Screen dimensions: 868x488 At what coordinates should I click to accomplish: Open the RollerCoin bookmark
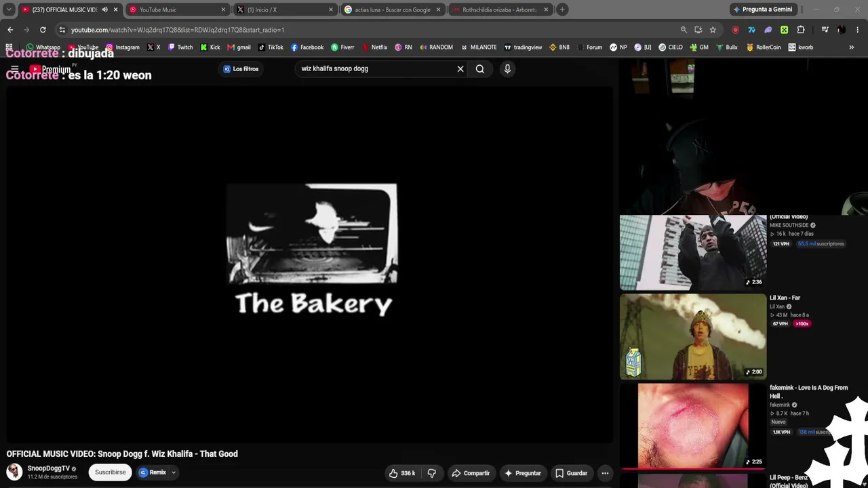point(764,47)
